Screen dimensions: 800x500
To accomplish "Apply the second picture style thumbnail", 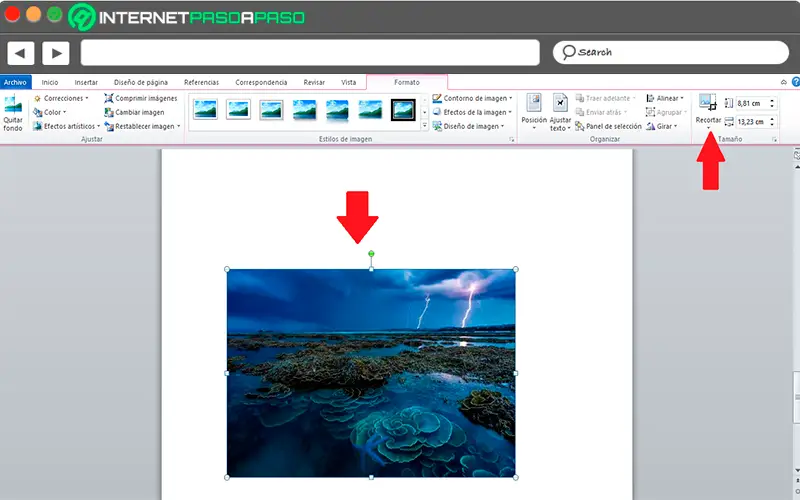I will pos(238,109).
